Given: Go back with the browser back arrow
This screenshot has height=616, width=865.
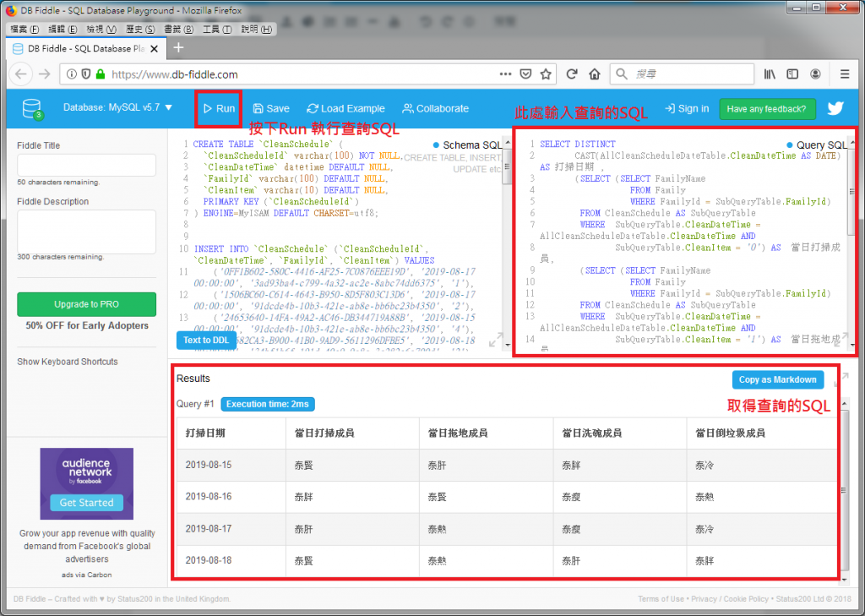Looking at the screenshot, I should [21, 74].
